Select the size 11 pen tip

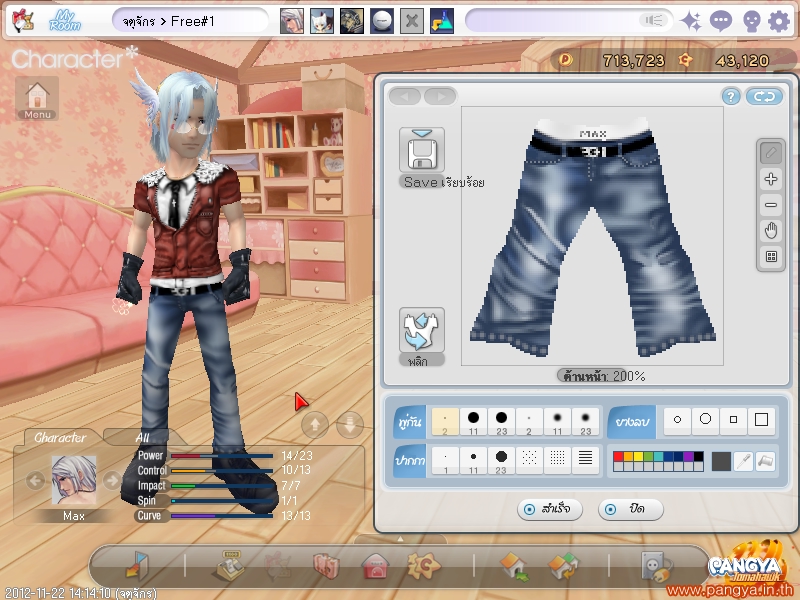(473, 461)
